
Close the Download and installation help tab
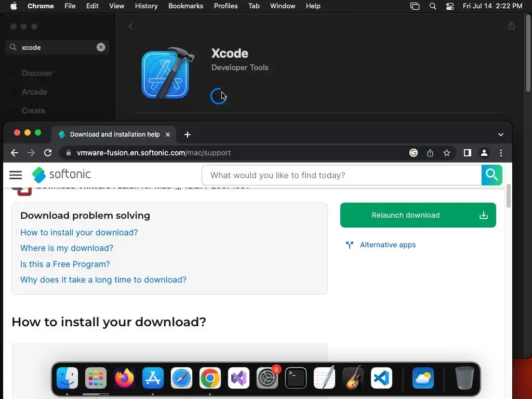tap(168, 135)
